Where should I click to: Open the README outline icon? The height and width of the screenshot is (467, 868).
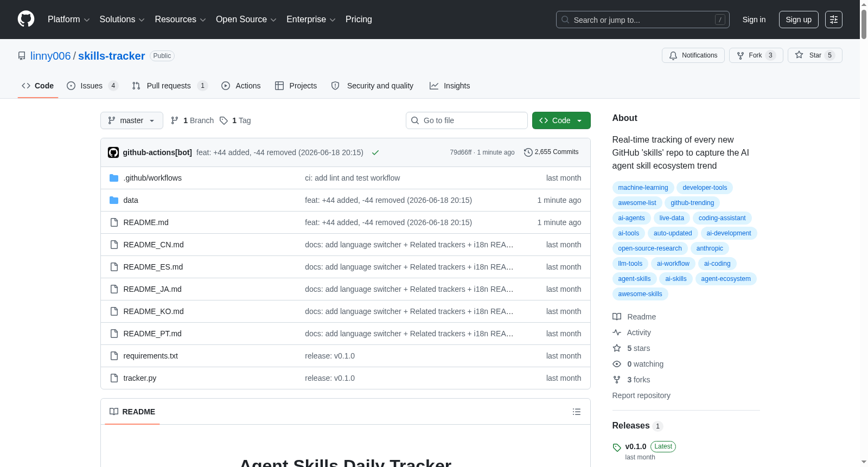(577, 412)
